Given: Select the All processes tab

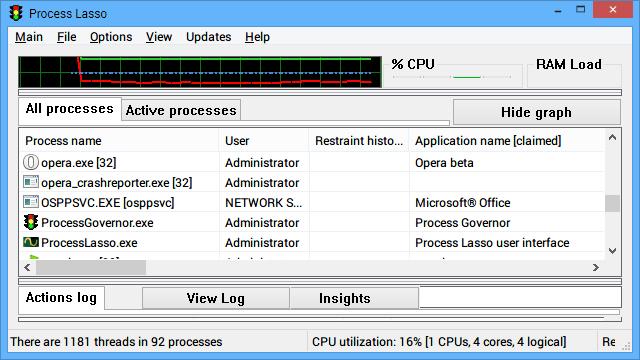Looking at the screenshot, I should click(x=70, y=109).
